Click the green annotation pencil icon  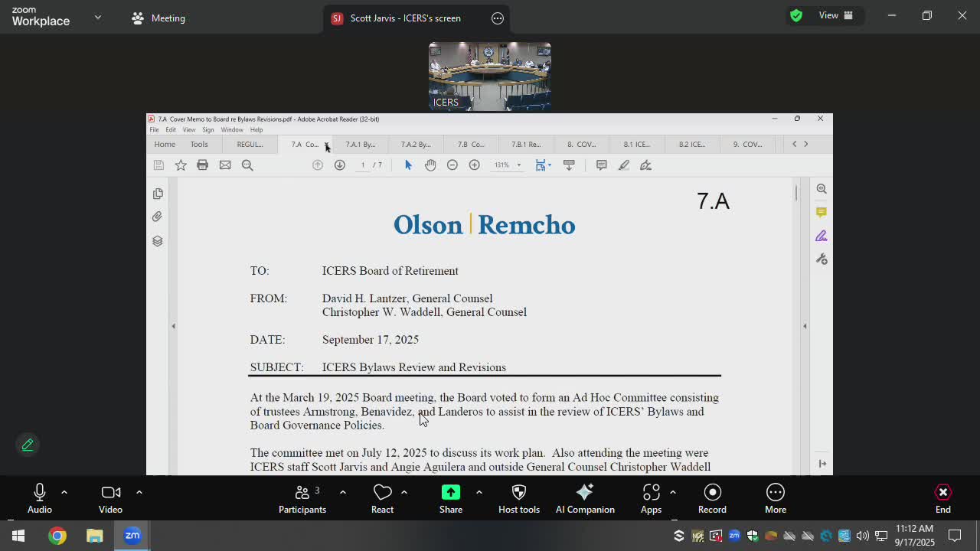click(x=28, y=445)
